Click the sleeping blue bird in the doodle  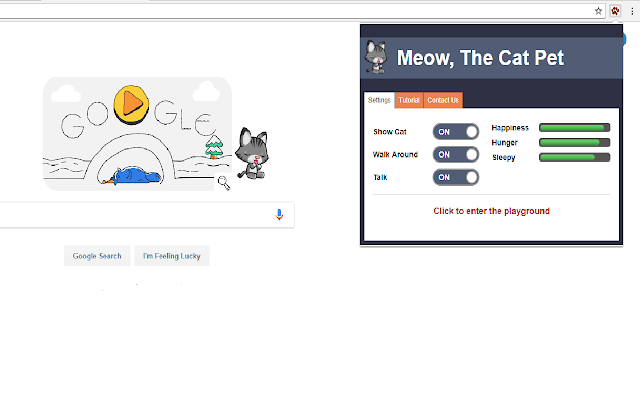coord(133,176)
